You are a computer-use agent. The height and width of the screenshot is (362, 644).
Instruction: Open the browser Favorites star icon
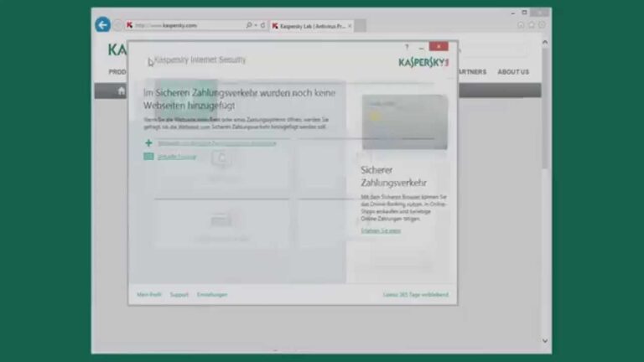[532, 25]
